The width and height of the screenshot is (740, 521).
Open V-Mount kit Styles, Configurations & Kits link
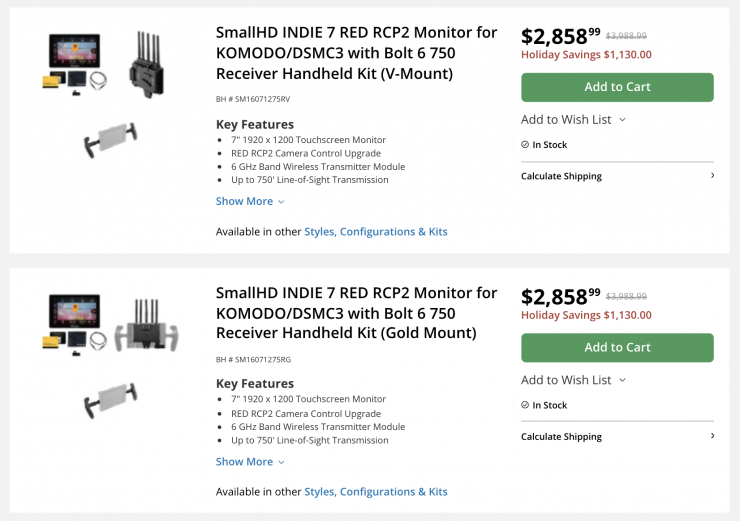[x=375, y=231]
